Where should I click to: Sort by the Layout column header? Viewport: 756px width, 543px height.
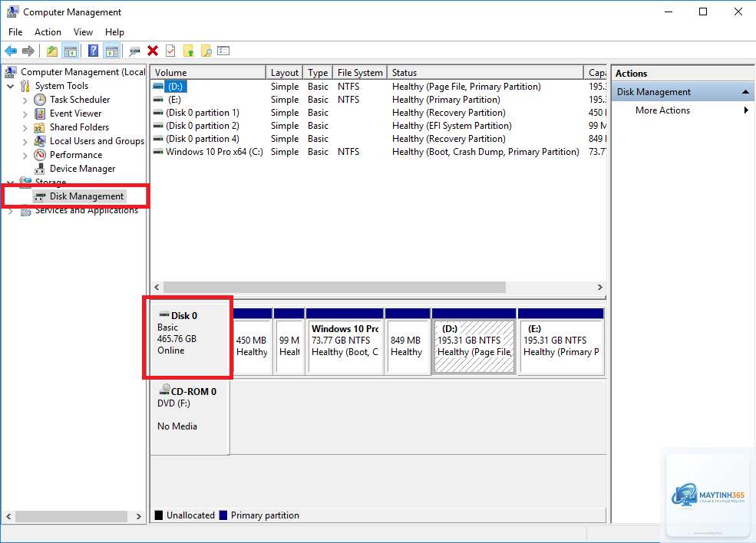coord(285,72)
